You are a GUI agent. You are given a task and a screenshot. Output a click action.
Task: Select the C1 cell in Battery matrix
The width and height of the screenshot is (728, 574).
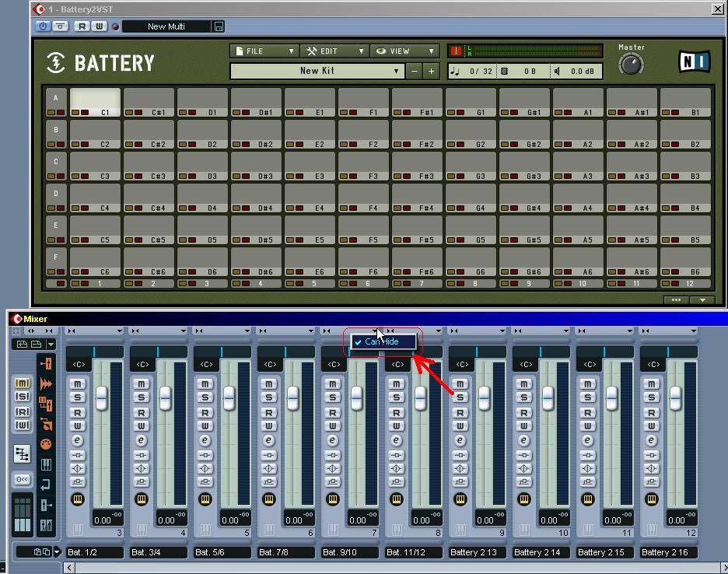pos(95,102)
